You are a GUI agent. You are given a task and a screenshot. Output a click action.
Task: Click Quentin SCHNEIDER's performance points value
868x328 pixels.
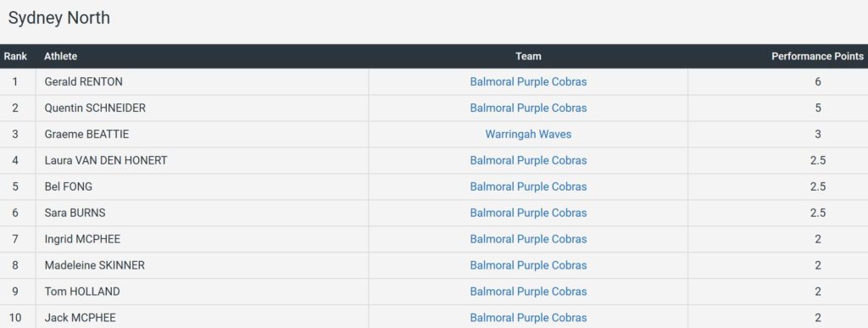coord(818,108)
